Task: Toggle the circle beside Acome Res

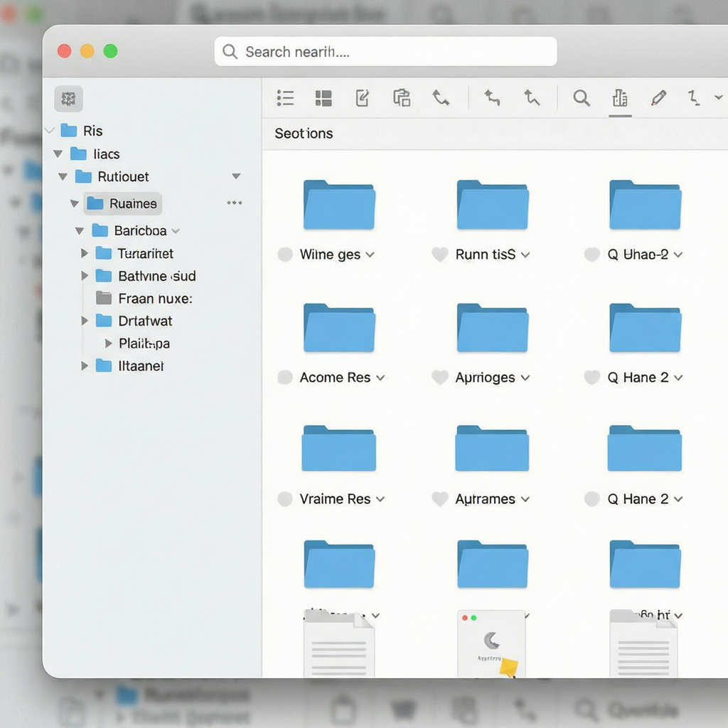Action: (284, 378)
